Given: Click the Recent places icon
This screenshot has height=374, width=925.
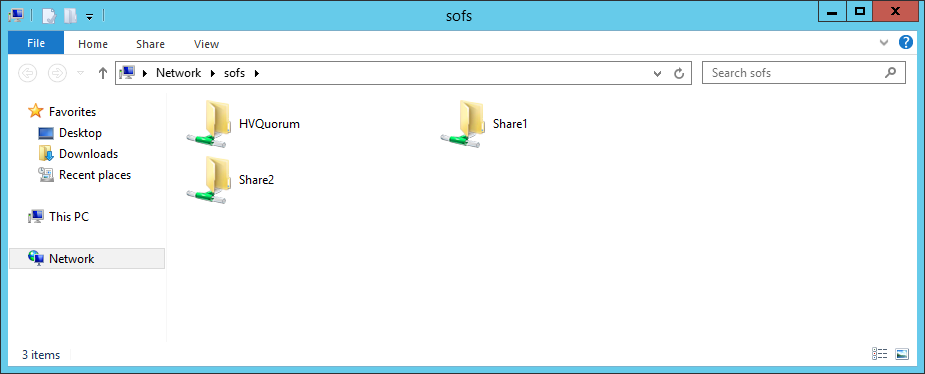Looking at the screenshot, I should (x=46, y=174).
